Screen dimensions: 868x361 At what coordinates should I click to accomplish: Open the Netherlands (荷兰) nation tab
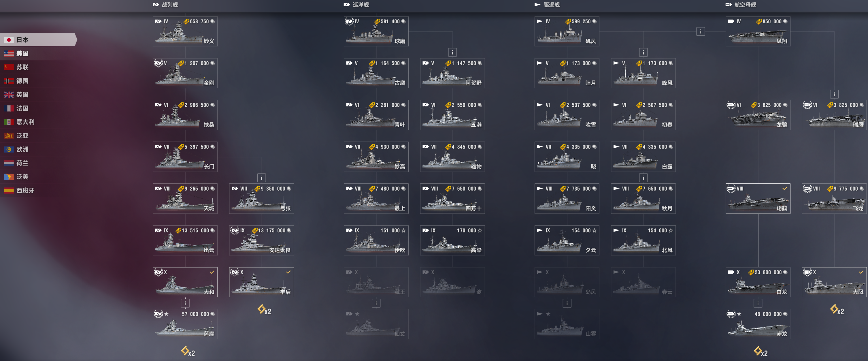(38, 163)
